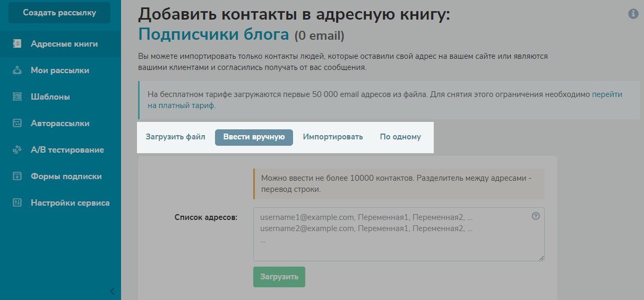
Task: Click the Авторассылки icon
Action: pos(17,123)
